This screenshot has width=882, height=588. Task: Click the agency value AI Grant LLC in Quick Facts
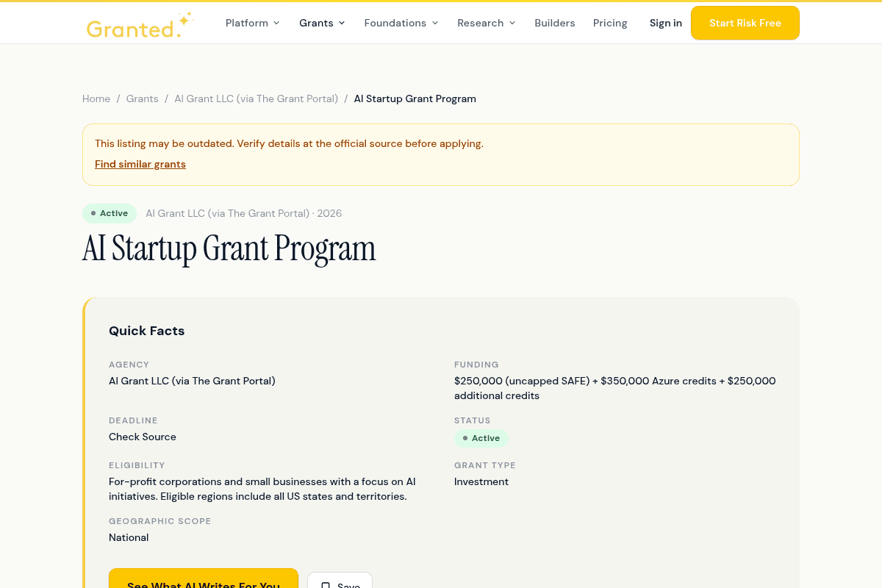point(192,381)
